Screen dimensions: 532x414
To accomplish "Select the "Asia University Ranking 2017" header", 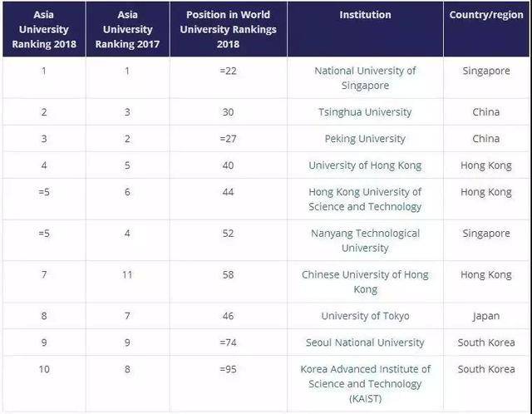I will coord(127,30).
